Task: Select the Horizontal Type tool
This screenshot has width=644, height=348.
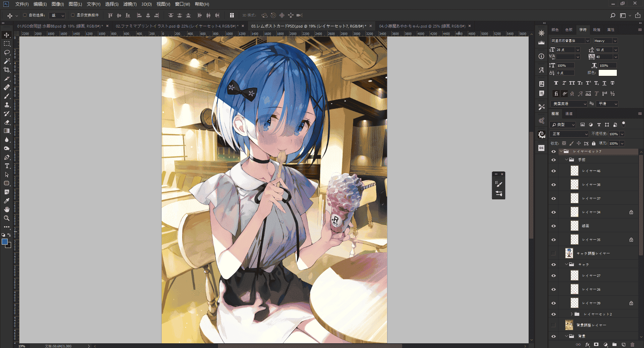Action: (x=7, y=166)
